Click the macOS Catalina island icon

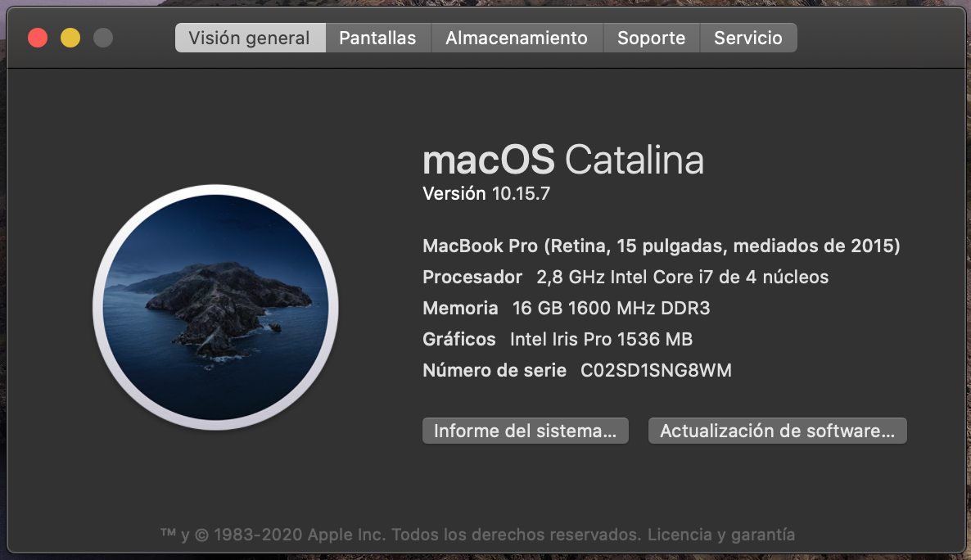(x=215, y=307)
